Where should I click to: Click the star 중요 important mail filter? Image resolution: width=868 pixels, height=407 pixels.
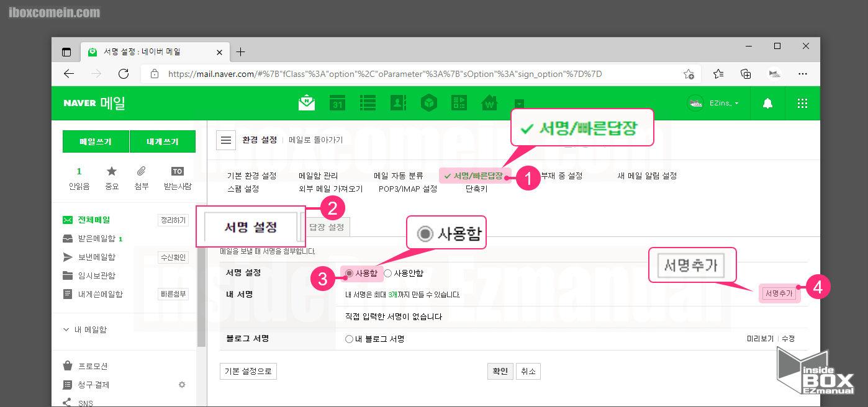[112, 177]
